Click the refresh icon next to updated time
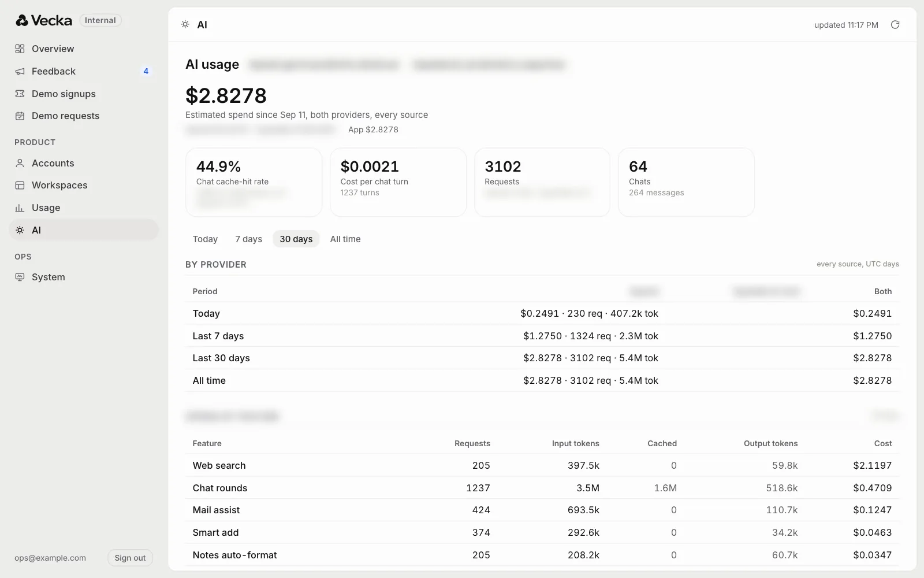 click(895, 24)
